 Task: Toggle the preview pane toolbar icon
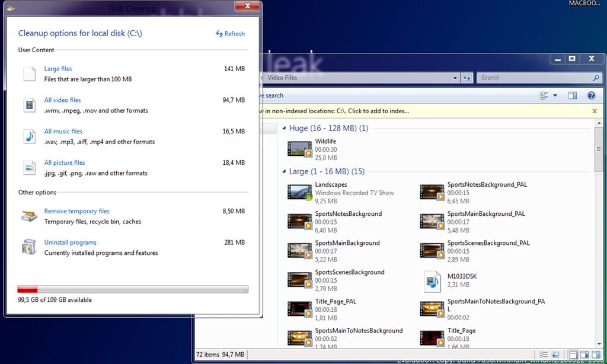click(573, 95)
